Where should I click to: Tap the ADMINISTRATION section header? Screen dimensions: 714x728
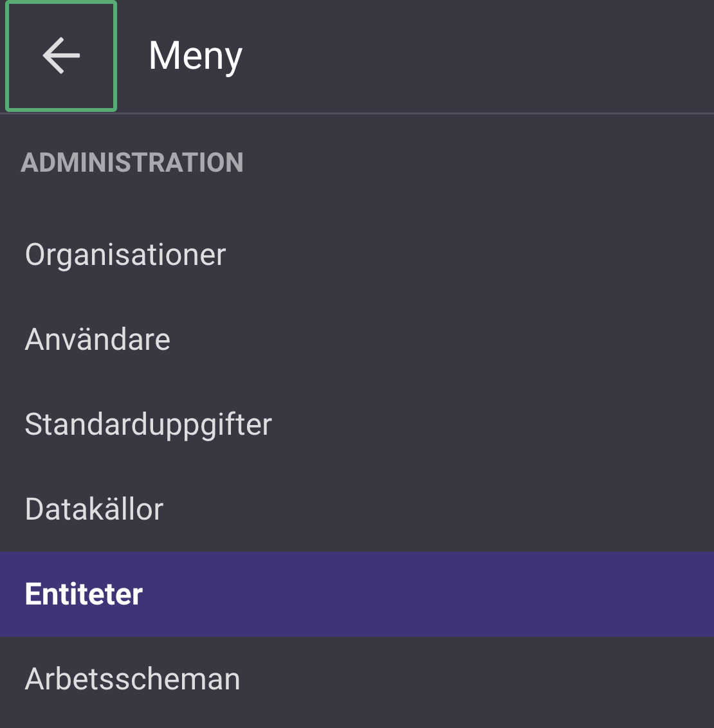point(133,162)
